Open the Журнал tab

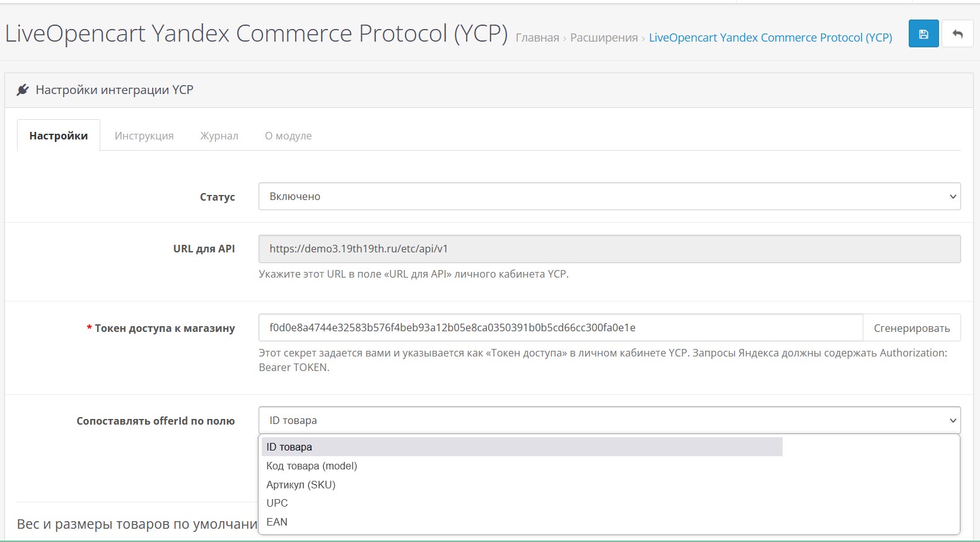coord(219,136)
